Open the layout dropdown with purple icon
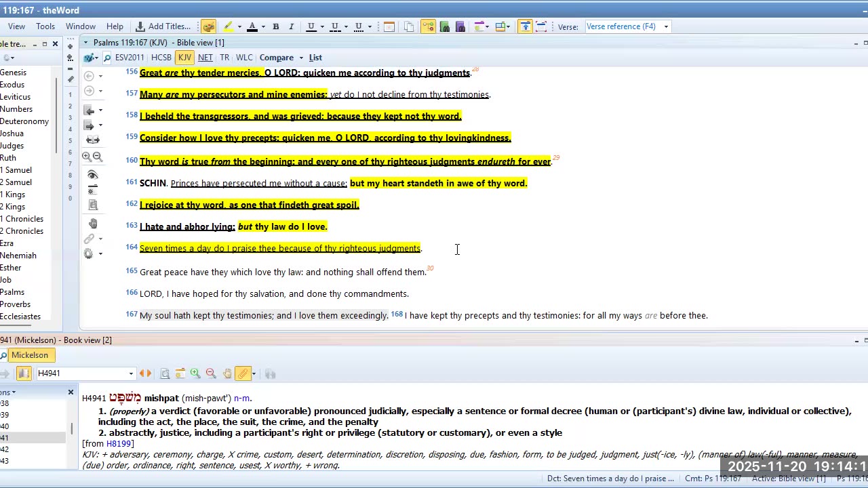The image size is (868, 488). 481,26
